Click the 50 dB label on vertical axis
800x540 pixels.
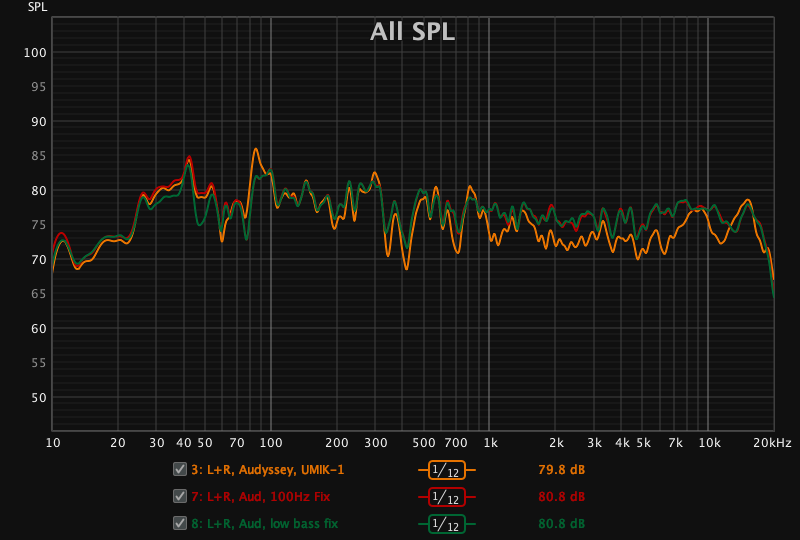pos(39,398)
